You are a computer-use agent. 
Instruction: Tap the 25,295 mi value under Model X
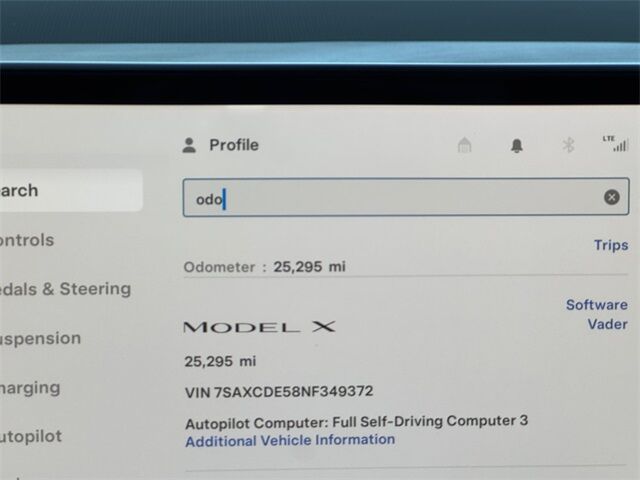220,361
